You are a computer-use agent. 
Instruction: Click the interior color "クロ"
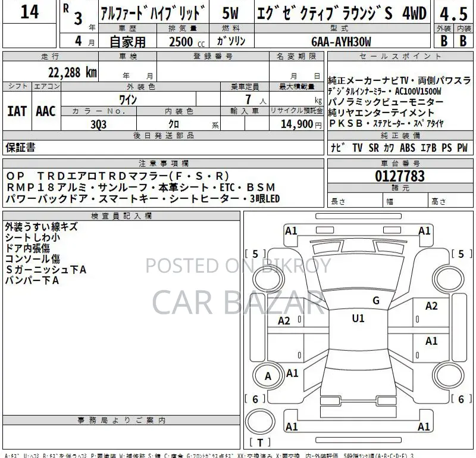[x=174, y=124]
